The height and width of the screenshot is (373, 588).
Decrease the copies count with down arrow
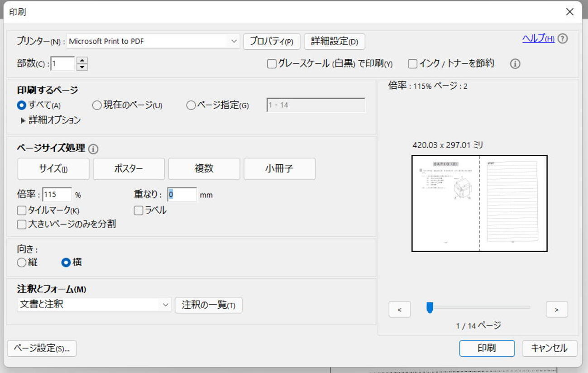point(82,67)
